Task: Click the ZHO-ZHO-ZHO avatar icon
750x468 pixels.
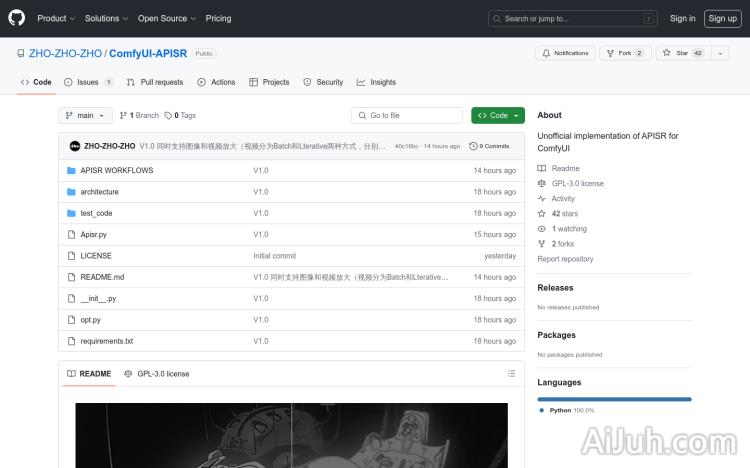Action: coord(74,146)
